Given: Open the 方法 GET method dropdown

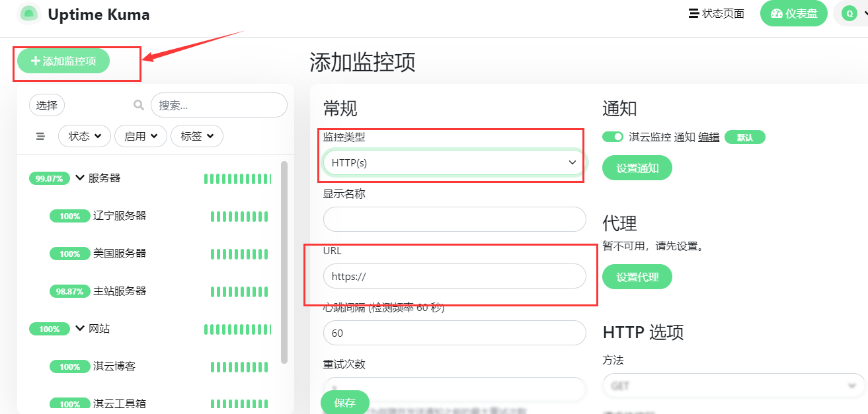Looking at the screenshot, I should tap(734, 386).
